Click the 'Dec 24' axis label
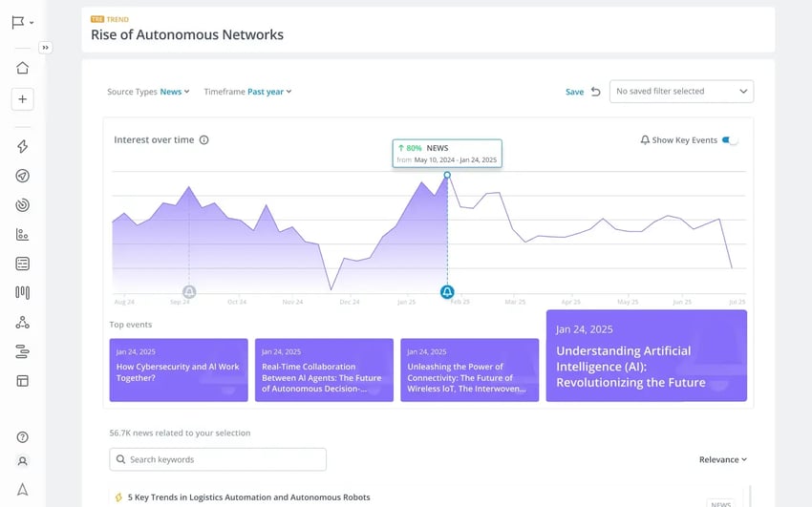812x507 pixels. [350, 302]
